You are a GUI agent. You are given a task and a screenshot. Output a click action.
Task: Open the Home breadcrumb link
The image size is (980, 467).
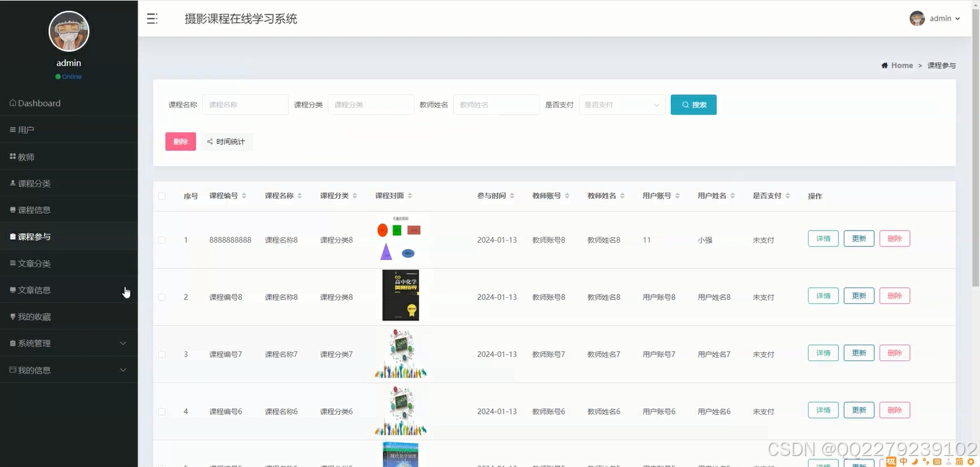(902, 65)
